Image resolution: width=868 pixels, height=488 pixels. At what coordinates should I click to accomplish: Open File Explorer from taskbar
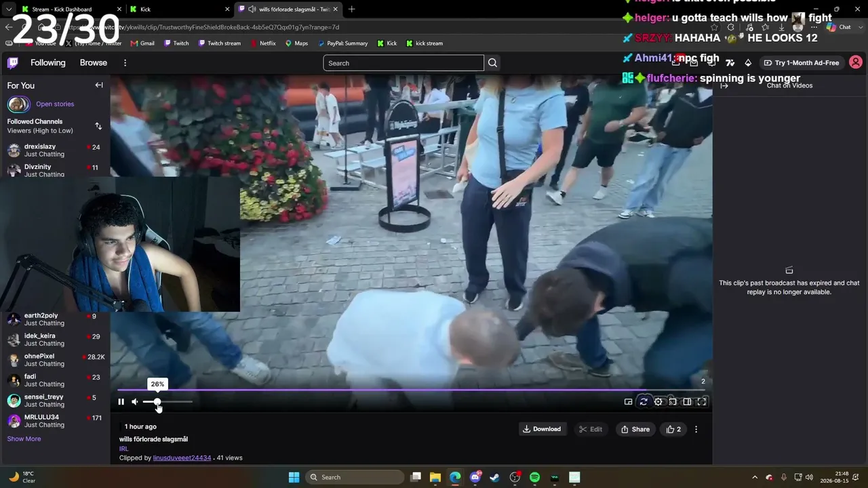(435, 477)
